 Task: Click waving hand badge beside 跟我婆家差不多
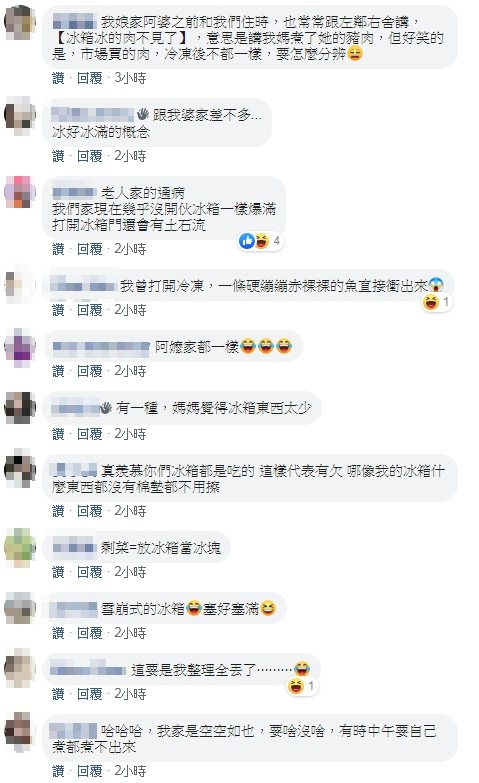click(x=143, y=115)
